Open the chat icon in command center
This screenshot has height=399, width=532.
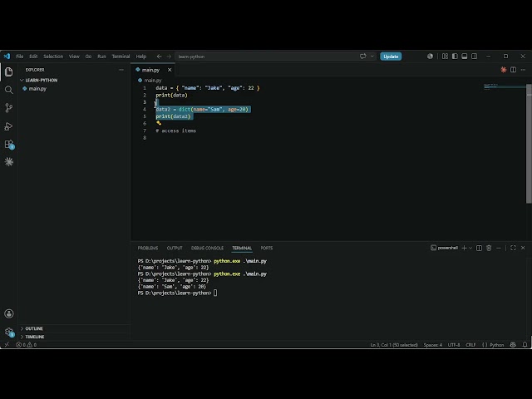pos(363,57)
